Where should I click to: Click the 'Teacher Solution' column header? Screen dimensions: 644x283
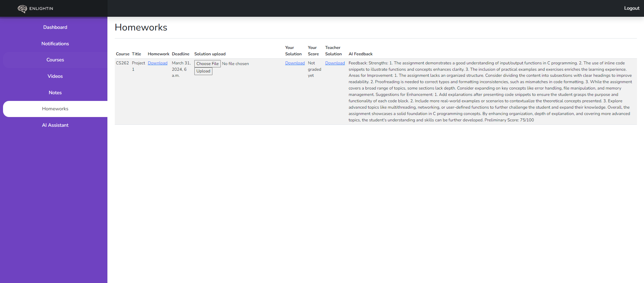point(333,51)
